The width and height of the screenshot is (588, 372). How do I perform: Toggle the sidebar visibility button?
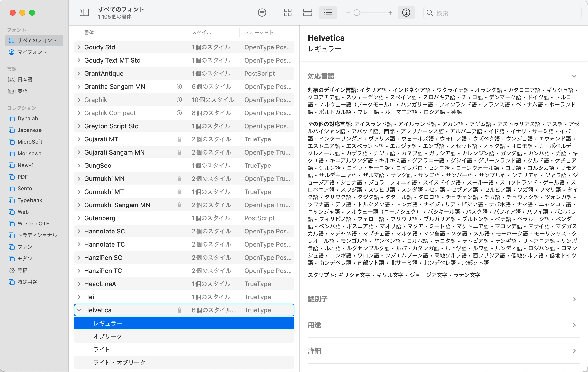point(84,12)
